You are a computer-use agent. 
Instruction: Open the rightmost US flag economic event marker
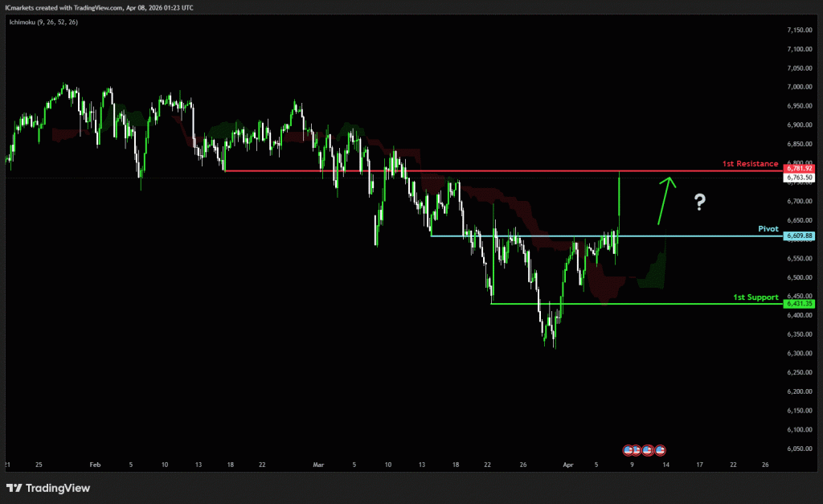point(660,449)
